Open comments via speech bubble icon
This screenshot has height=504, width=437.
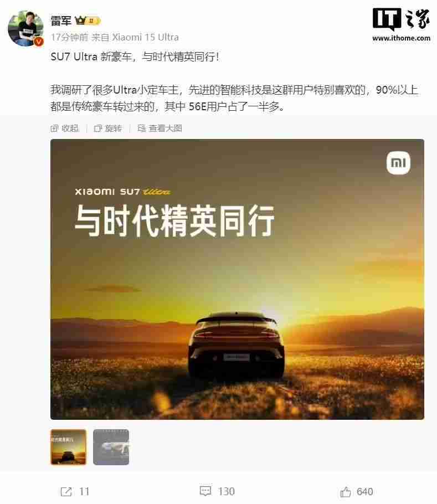[x=205, y=491]
